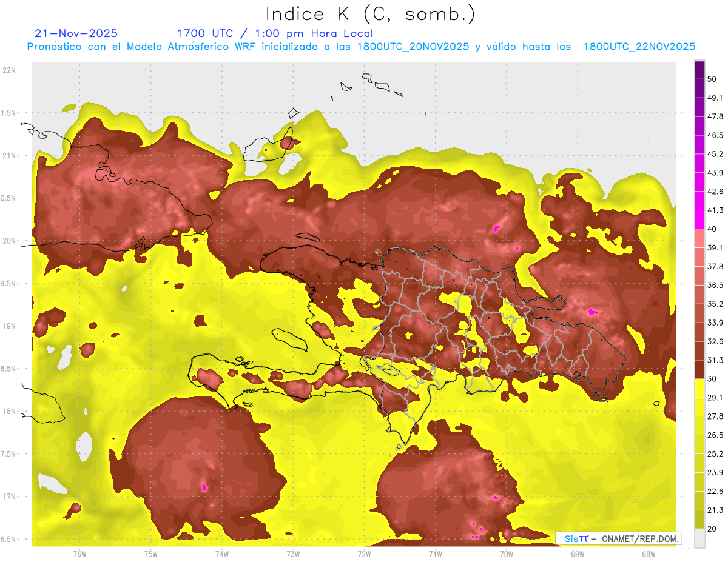Click the '23.9' colorbar label

715,473
